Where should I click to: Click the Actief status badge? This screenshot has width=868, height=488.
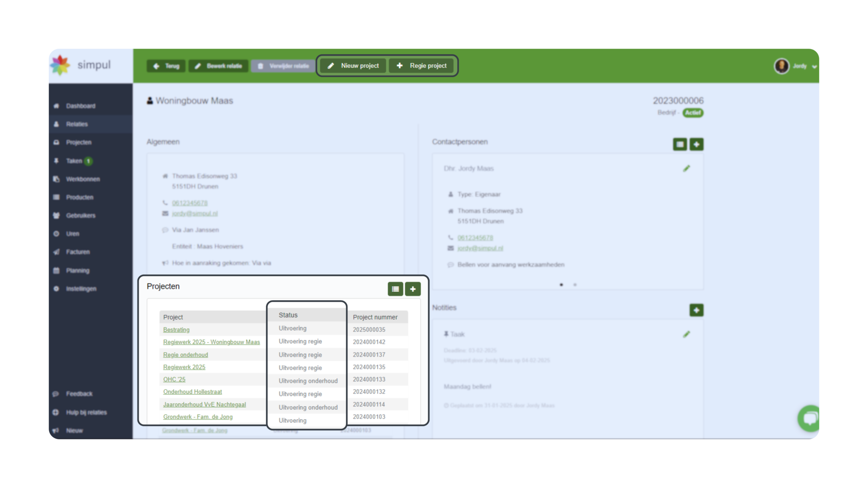pyautogui.click(x=693, y=113)
